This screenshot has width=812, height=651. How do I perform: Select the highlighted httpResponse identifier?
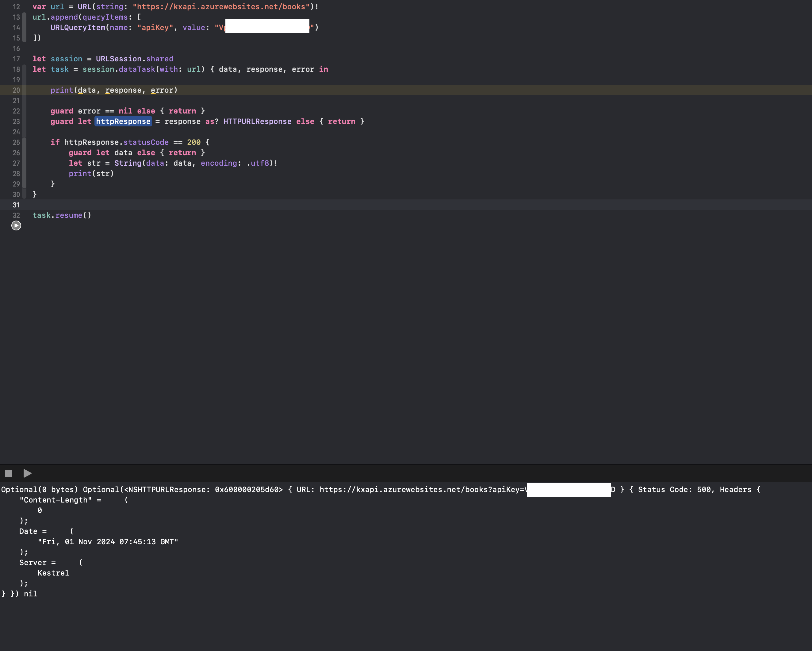pyautogui.click(x=123, y=121)
